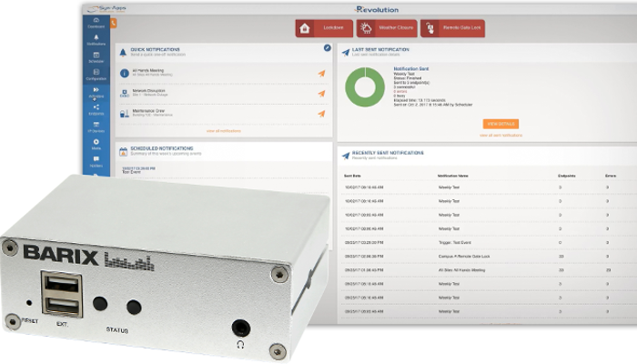
Task: Open the Dashboard sidebar item
Action: click(x=96, y=23)
